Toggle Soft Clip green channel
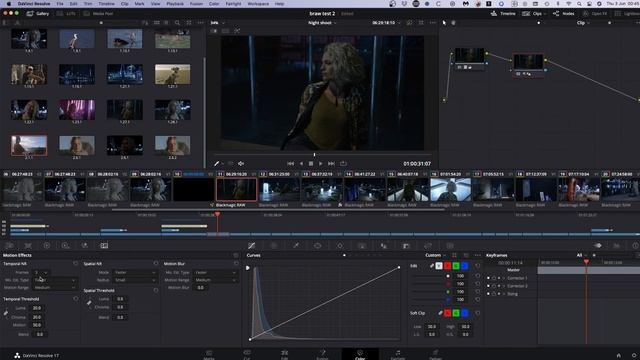Screen dimensions: 640x360 click(x=456, y=313)
